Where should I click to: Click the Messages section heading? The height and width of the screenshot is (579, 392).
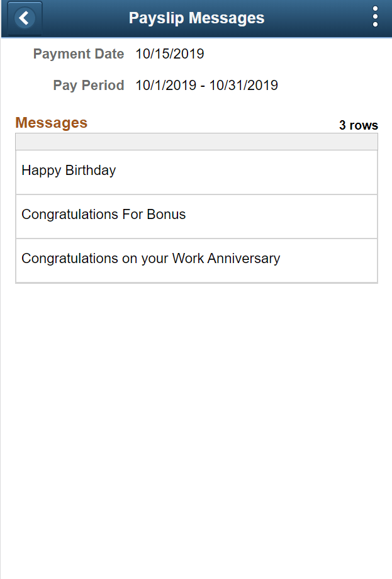click(x=51, y=123)
